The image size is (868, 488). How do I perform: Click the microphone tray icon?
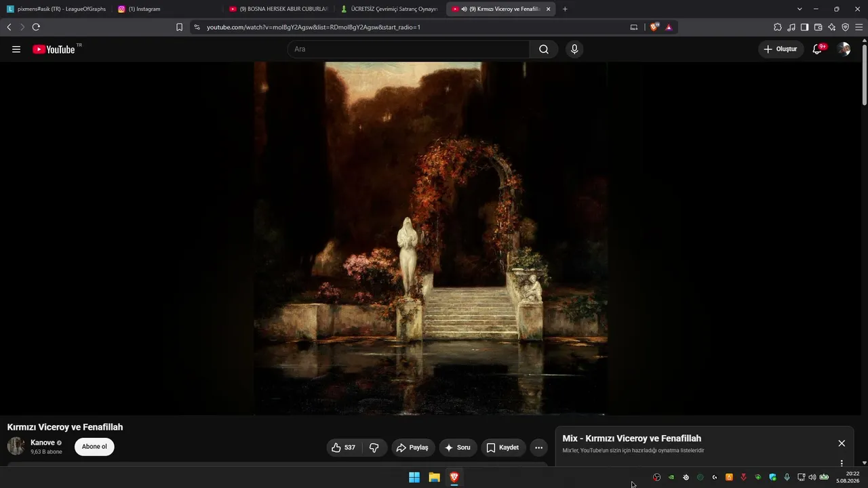787,477
